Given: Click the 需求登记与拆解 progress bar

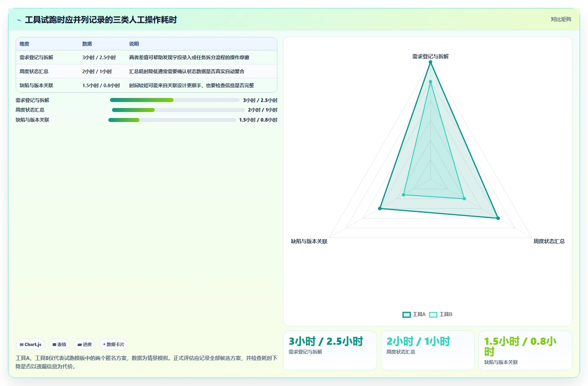Looking at the screenshot, I should pyautogui.click(x=175, y=100).
